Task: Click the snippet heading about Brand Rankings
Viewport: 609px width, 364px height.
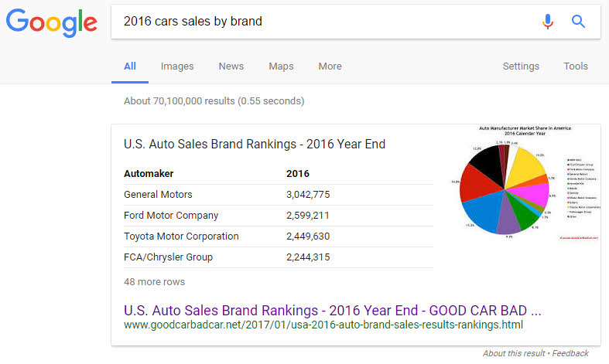Action: (x=255, y=144)
